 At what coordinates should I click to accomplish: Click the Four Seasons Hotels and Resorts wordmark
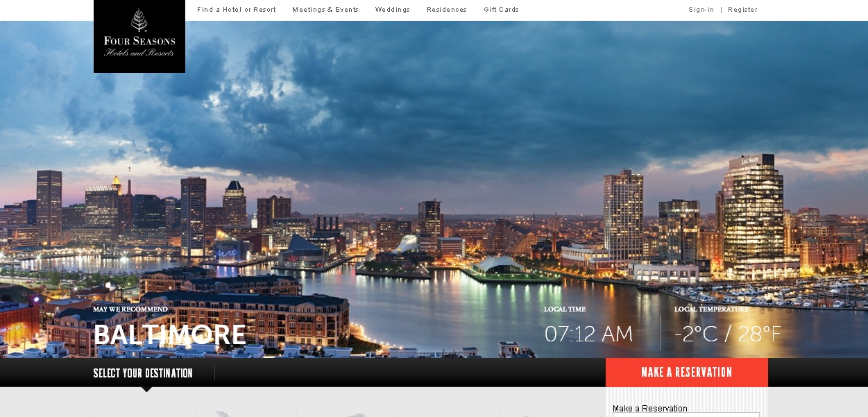coord(139,46)
